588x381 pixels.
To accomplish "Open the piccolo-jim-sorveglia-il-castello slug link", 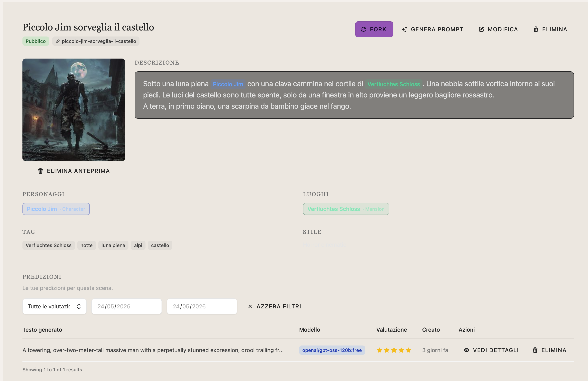I will (x=96, y=41).
